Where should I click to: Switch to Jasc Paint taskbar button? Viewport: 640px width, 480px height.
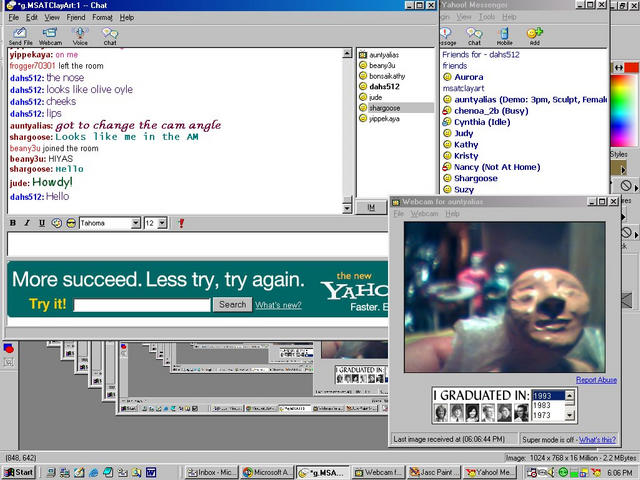click(434, 473)
